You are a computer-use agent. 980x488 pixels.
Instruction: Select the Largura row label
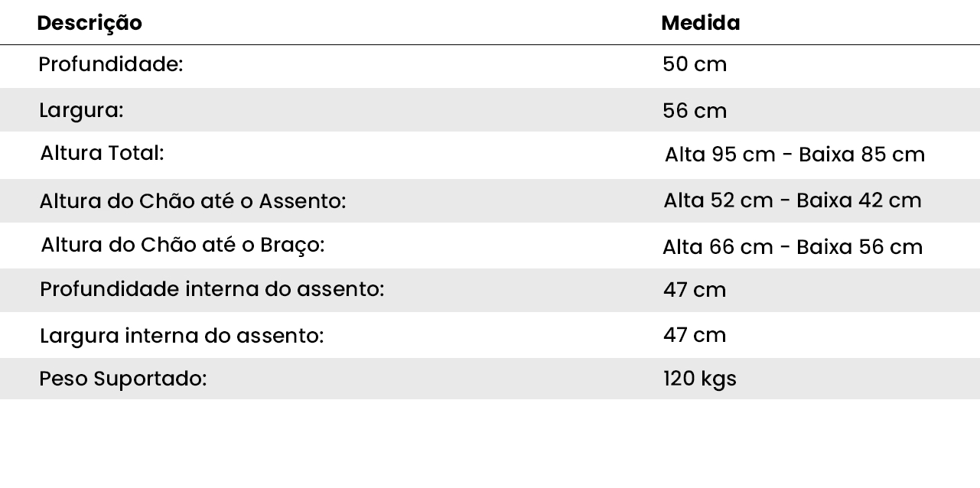coord(81,110)
